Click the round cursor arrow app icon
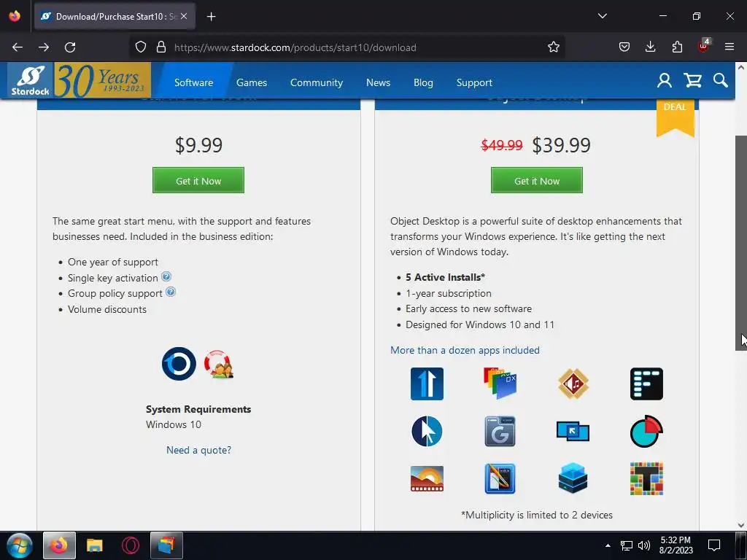747x560 pixels. (427, 432)
